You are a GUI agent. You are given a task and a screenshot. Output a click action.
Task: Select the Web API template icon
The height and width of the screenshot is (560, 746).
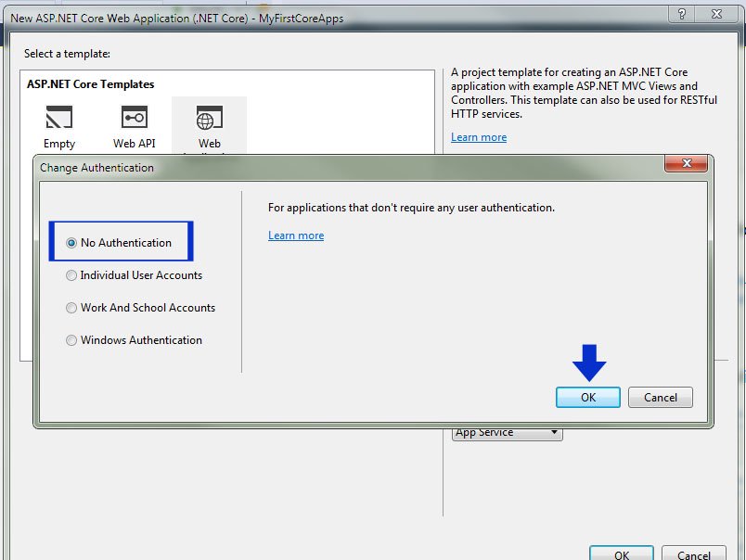pyautogui.click(x=135, y=117)
